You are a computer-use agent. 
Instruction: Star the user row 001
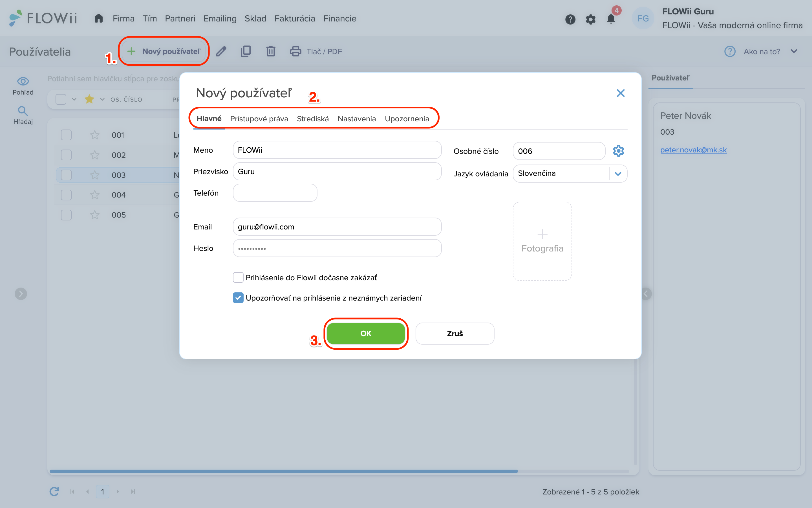[95, 135]
